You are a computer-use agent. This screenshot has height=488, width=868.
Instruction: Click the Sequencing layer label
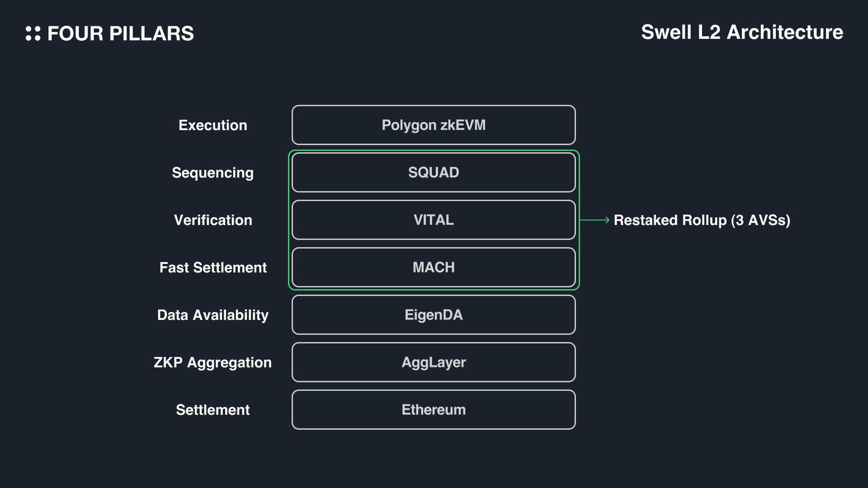click(x=213, y=173)
